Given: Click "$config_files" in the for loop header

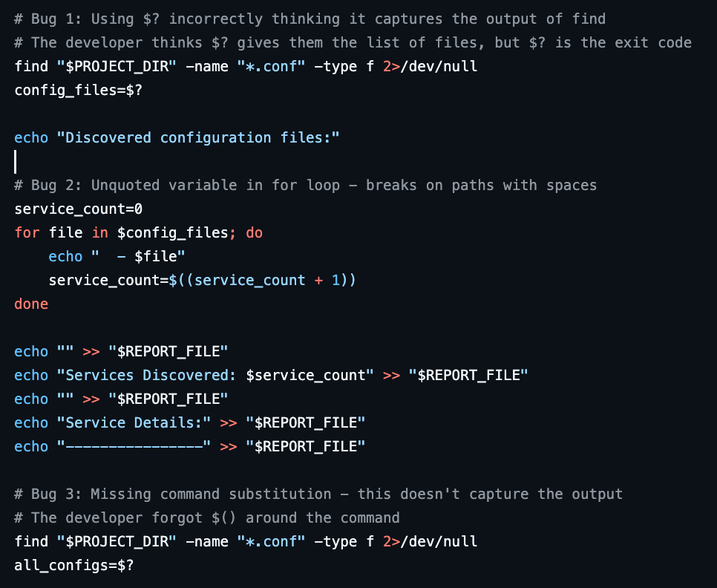Looking at the screenshot, I should (172, 232).
